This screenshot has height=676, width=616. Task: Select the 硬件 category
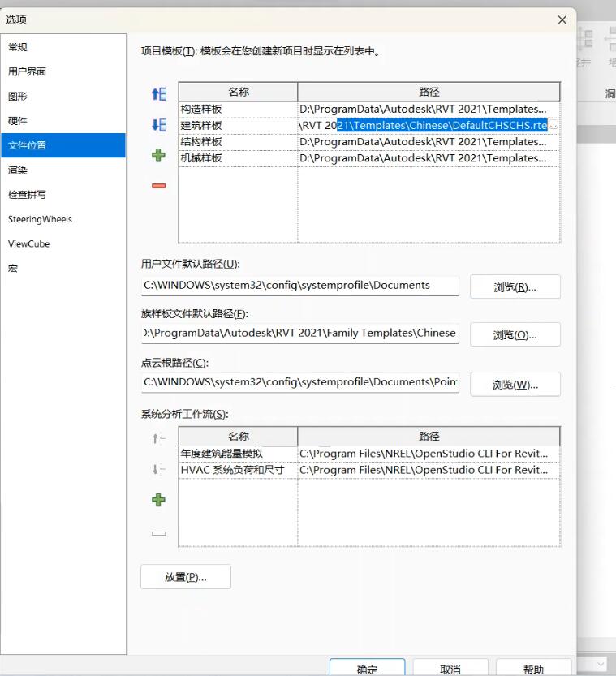click(63, 121)
